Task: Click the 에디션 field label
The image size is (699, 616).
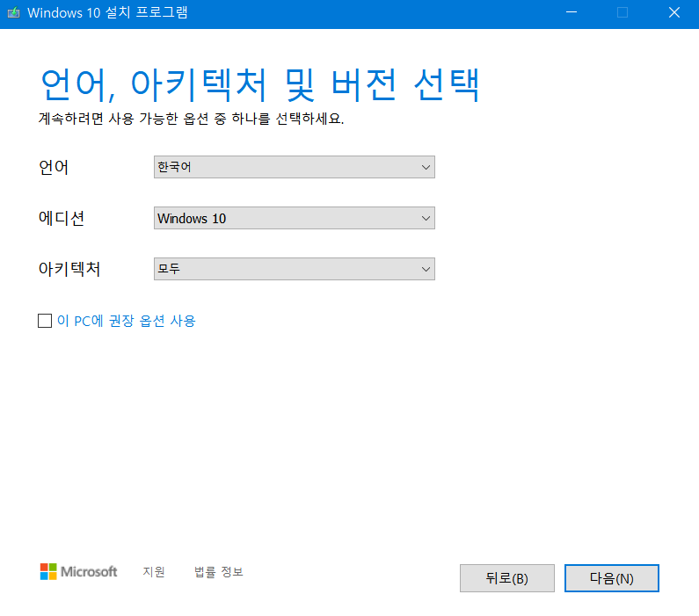Action: pyautogui.click(x=62, y=218)
